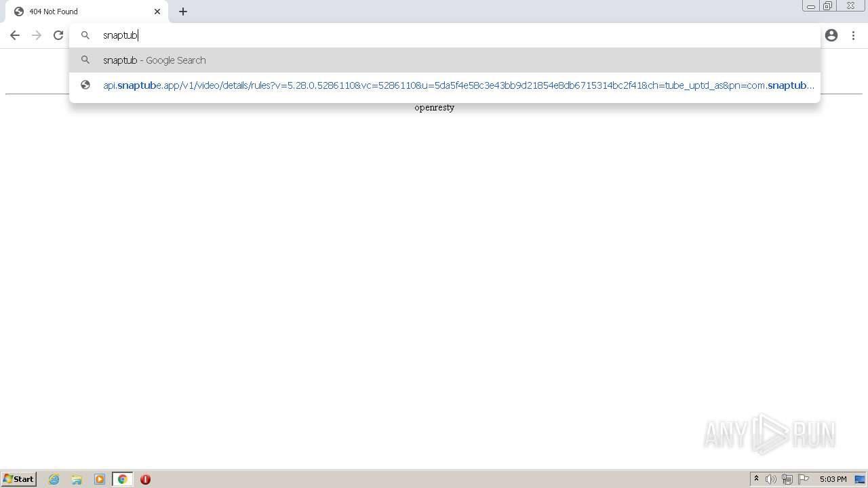Show hidden system tray icons
This screenshot has width=868, height=488.
756,479
